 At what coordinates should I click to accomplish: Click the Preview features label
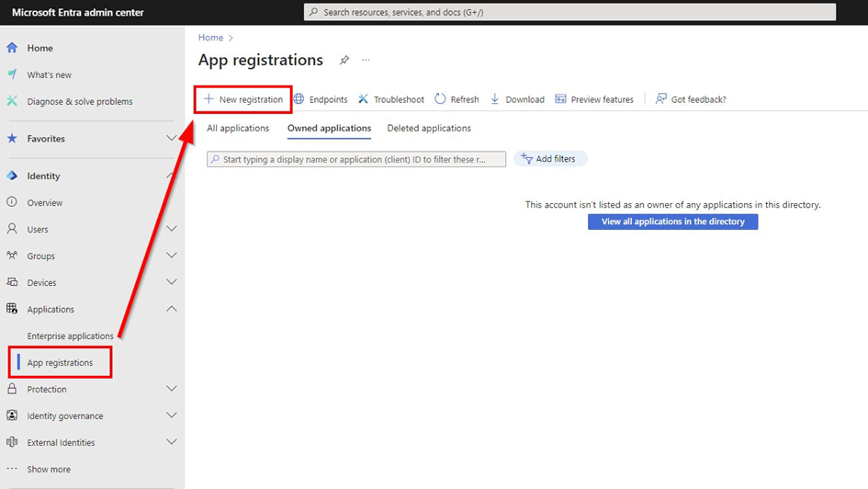603,99
